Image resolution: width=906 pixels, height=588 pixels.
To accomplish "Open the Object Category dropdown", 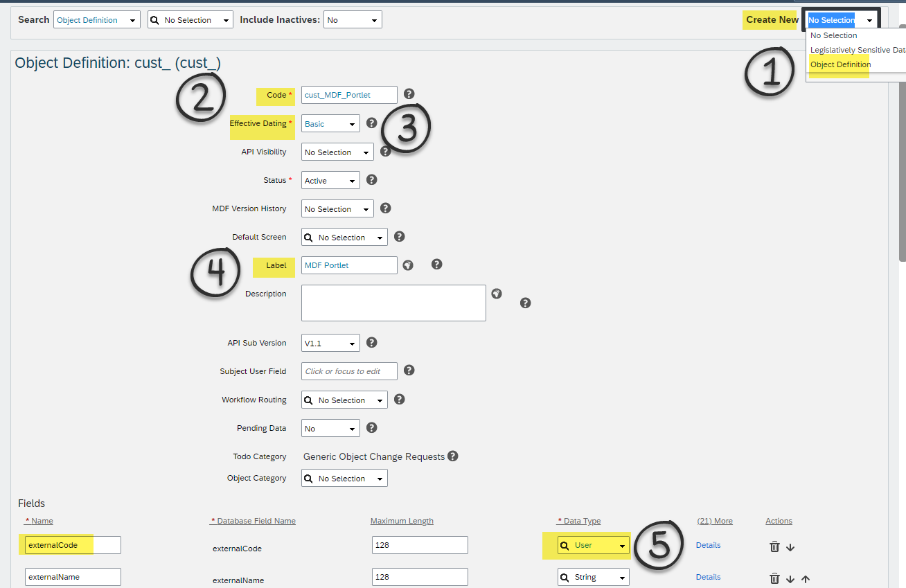I will [x=344, y=479].
